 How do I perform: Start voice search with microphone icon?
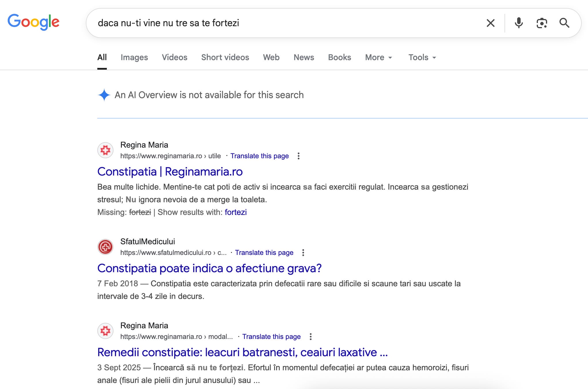519,23
